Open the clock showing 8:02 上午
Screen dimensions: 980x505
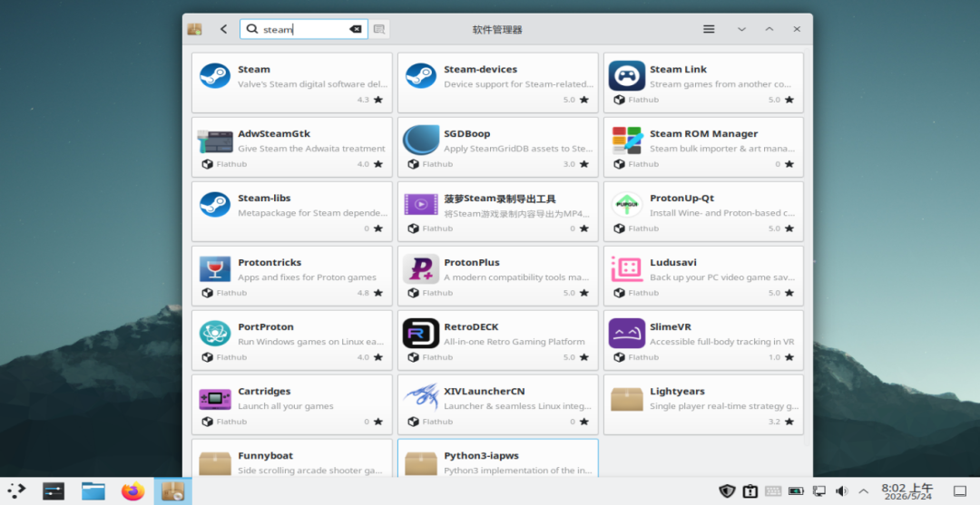906,491
